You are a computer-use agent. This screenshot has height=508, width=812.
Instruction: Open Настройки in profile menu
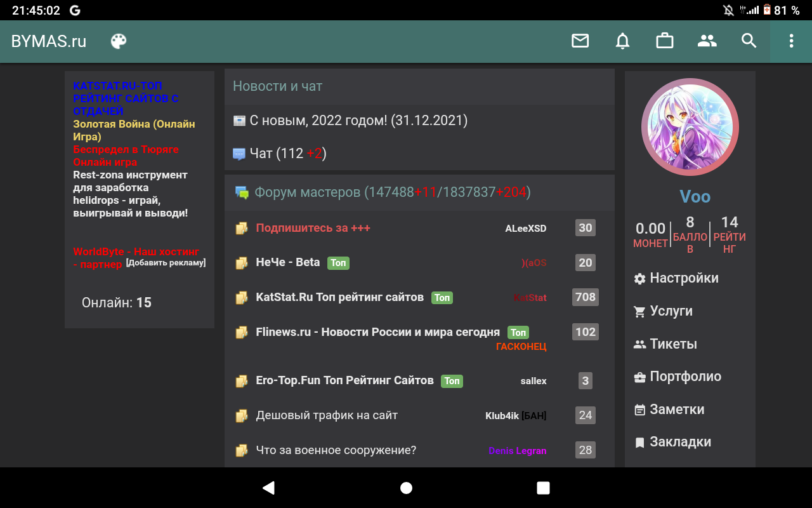click(x=683, y=278)
